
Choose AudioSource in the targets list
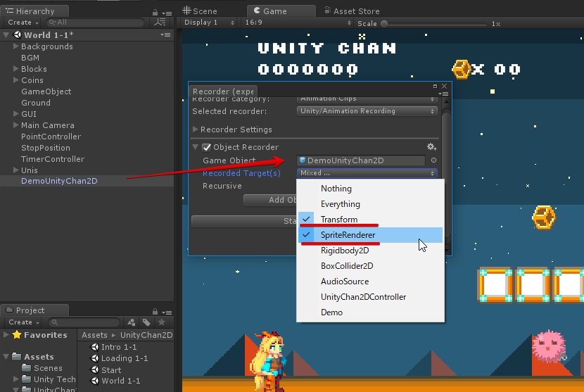tap(370, 282)
